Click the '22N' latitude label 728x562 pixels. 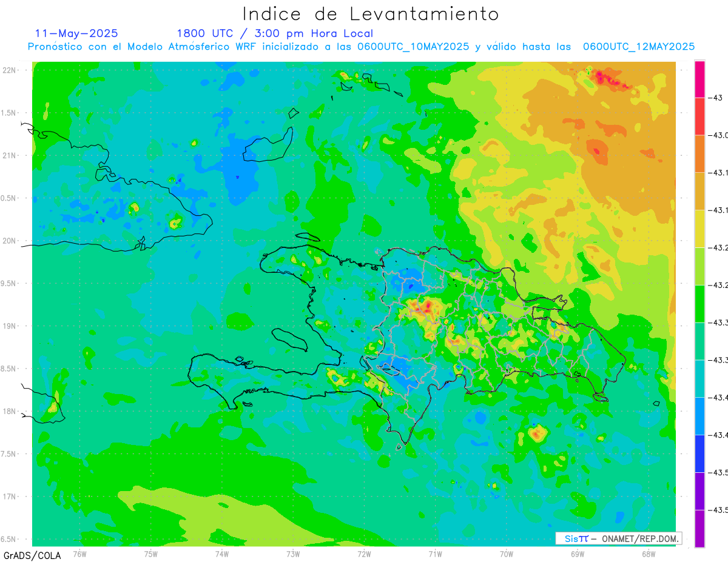point(10,70)
